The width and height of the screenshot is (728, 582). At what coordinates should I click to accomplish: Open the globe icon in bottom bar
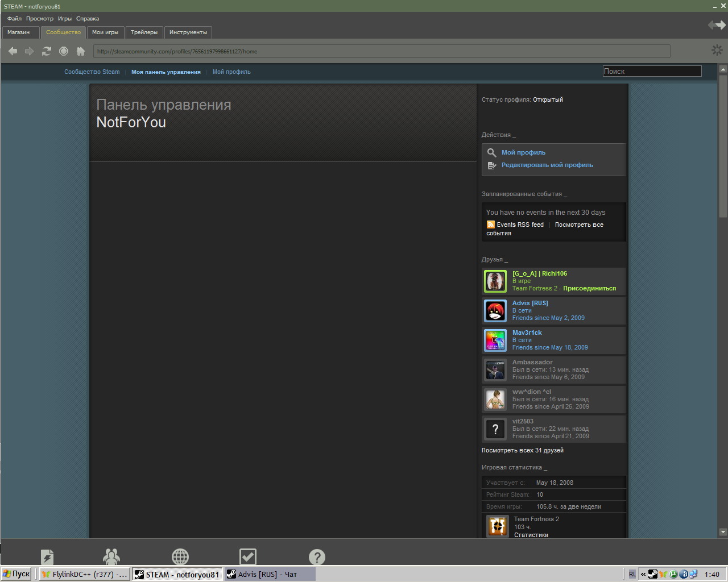180,557
